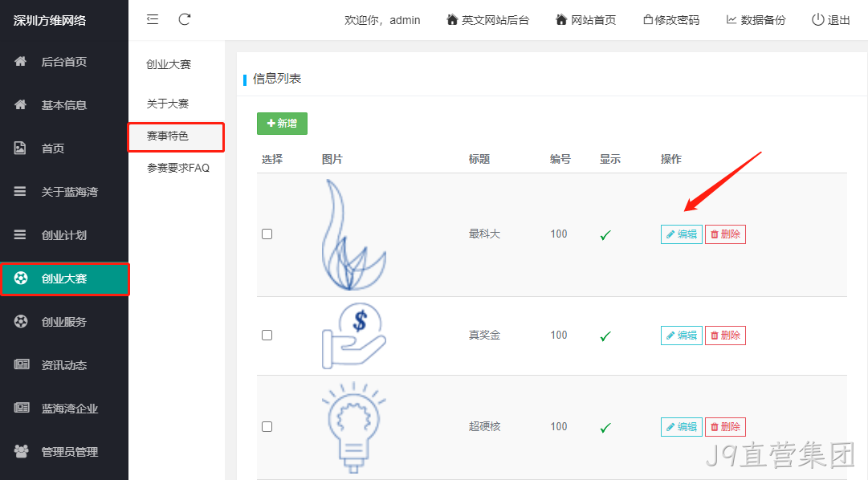Click the 标题 column header
This screenshot has height=480, width=868.
(479, 160)
